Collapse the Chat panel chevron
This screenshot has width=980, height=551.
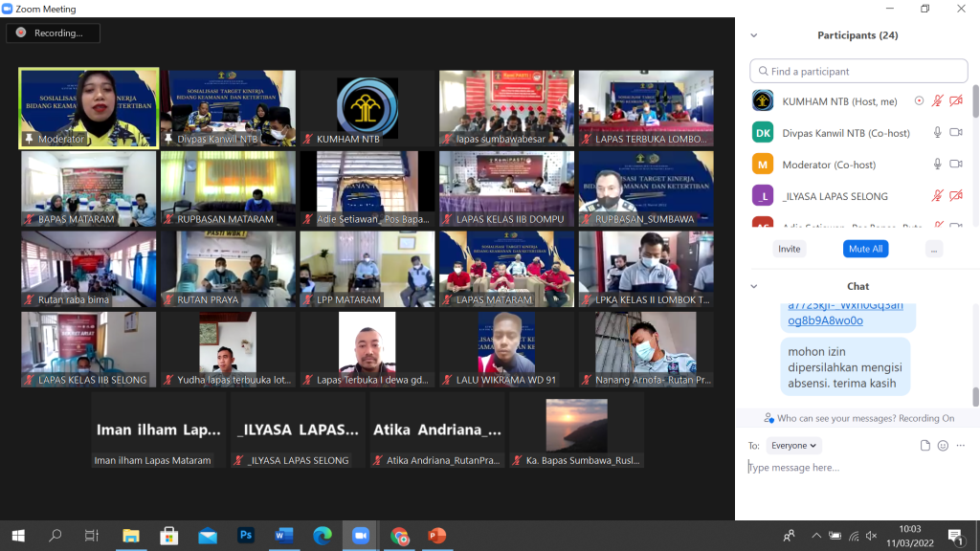(x=754, y=286)
